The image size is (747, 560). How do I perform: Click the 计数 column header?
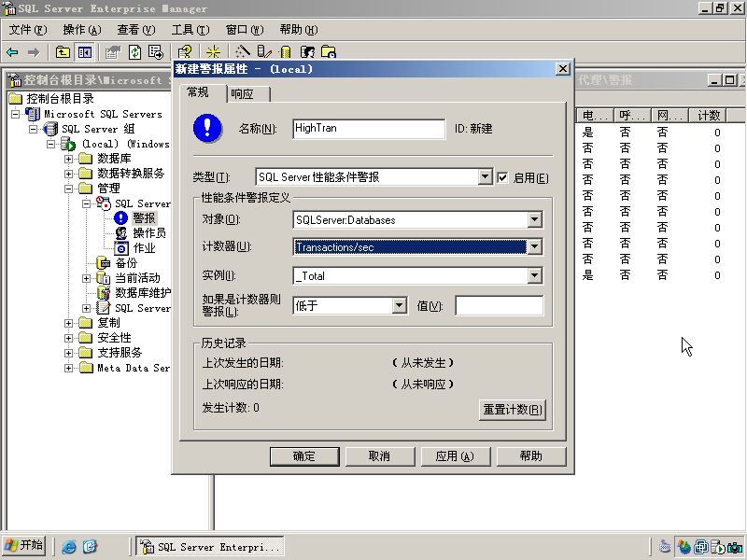pyautogui.click(x=709, y=116)
